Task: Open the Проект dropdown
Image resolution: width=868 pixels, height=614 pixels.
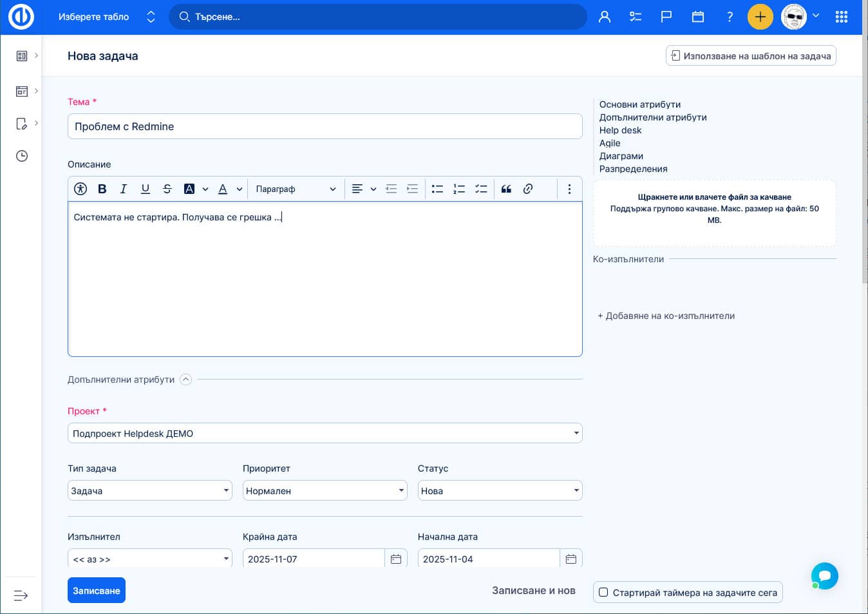Action: 325,433
